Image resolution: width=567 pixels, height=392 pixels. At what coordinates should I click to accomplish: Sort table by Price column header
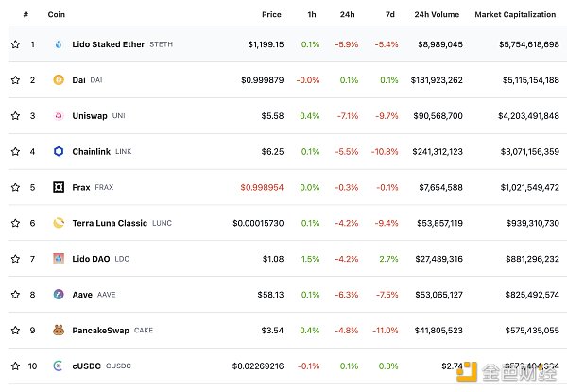271,15
